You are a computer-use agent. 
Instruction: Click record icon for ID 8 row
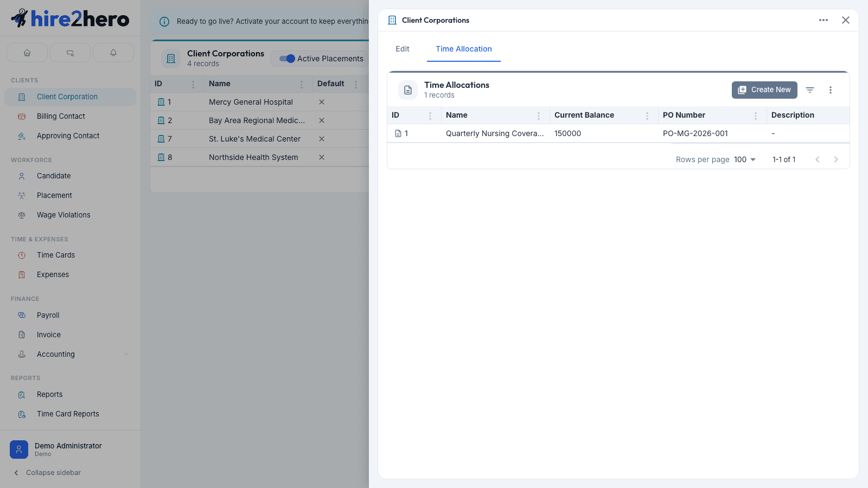coord(161,157)
